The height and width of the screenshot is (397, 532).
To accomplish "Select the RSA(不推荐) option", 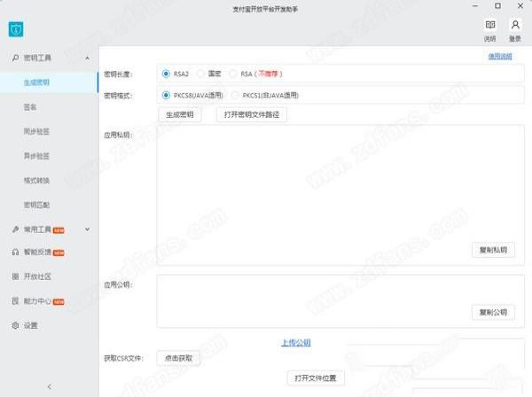I will [x=232, y=74].
